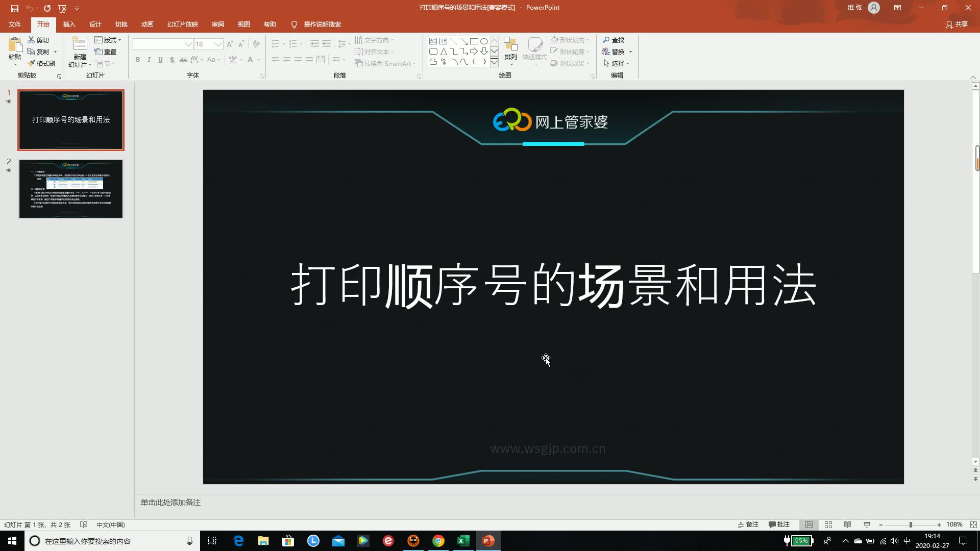This screenshot has height=551, width=980.
Task: Toggle Italic formatting
Action: (x=149, y=60)
